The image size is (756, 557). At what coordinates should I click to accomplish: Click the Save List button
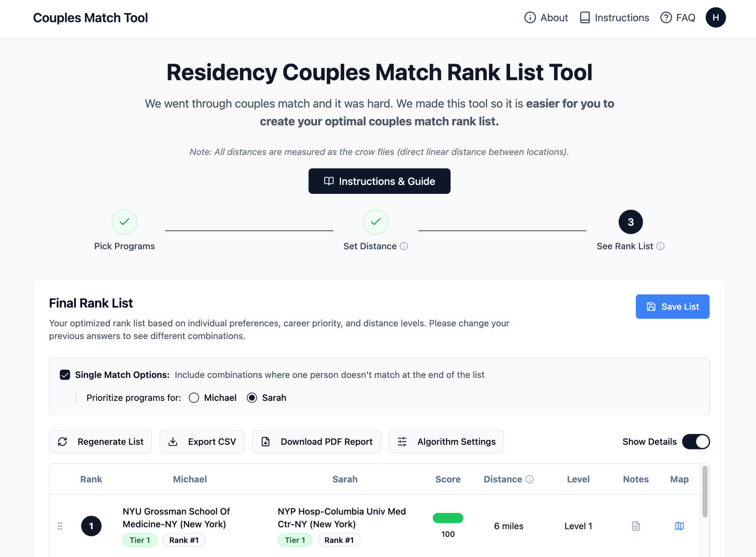pyautogui.click(x=672, y=307)
